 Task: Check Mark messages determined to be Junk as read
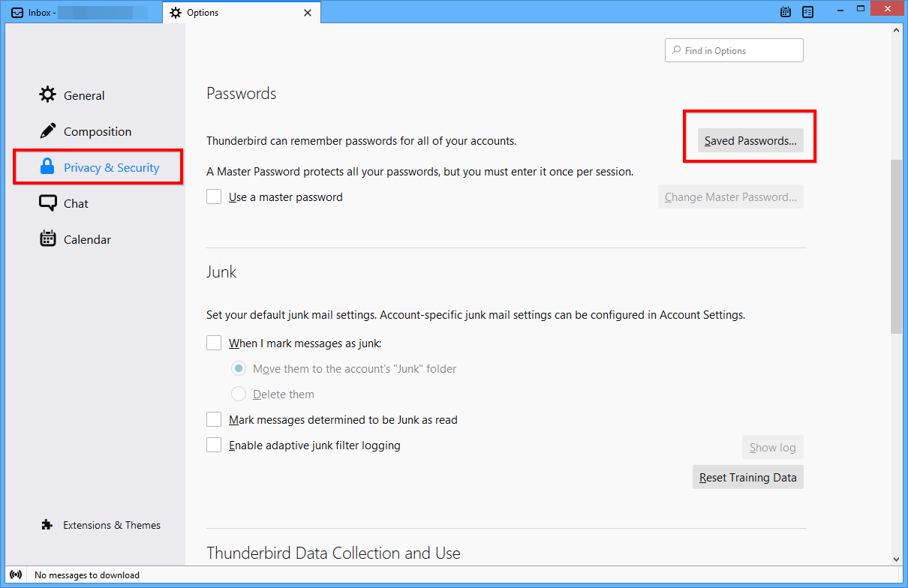pyautogui.click(x=215, y=420)
